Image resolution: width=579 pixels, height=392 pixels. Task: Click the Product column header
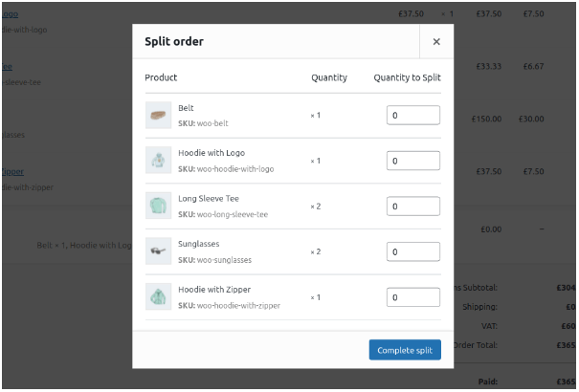tap(161, 77)
